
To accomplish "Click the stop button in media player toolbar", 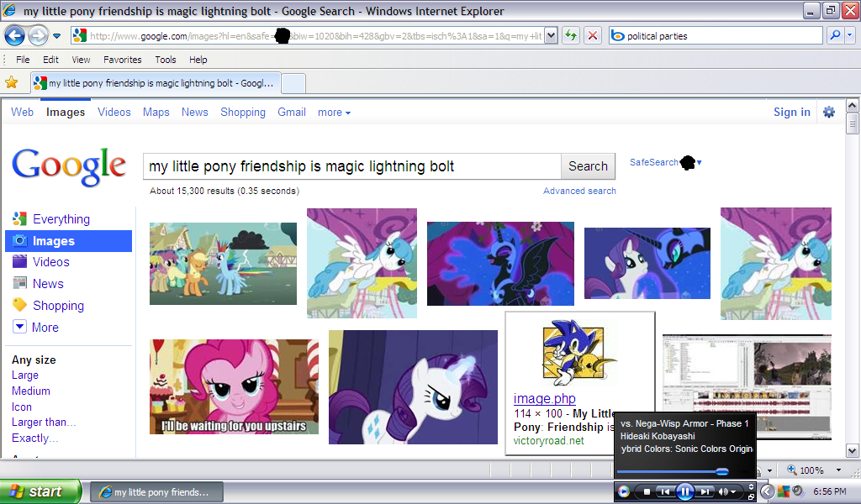I will tap(647, 491).
